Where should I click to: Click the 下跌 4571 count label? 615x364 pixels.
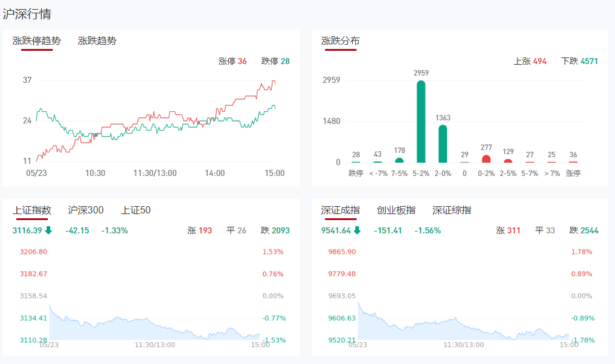coord(579,61)
